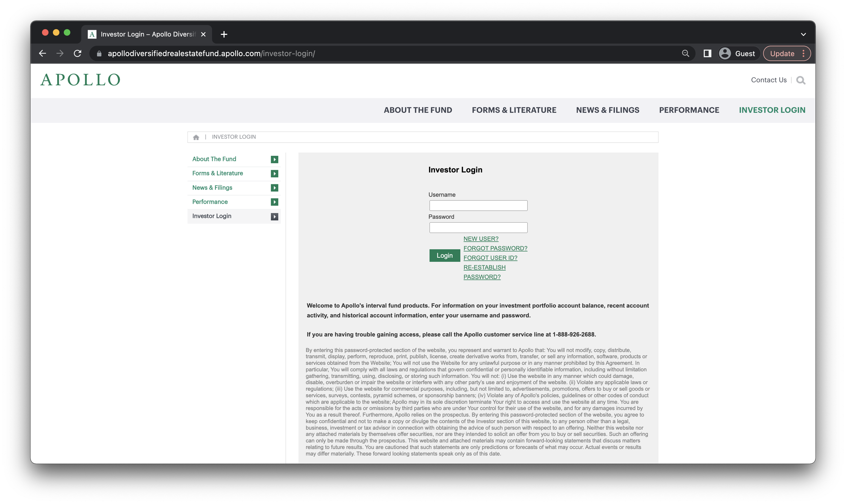Focus the Password input field

pos(478,228)
